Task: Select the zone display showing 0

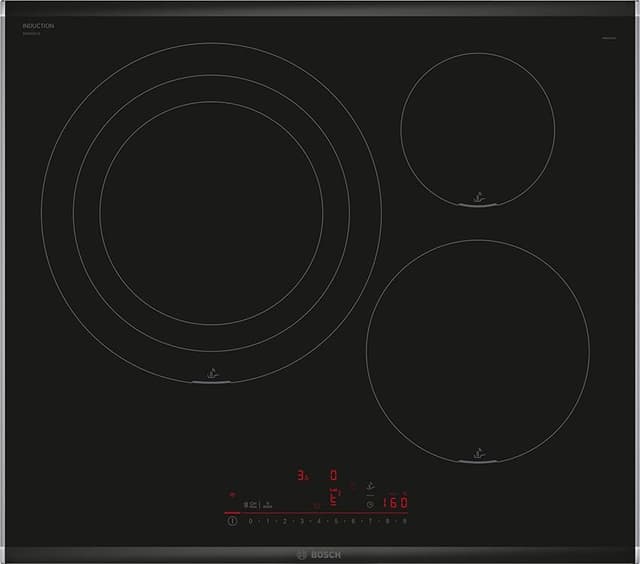Action: (x=334, y=476)
